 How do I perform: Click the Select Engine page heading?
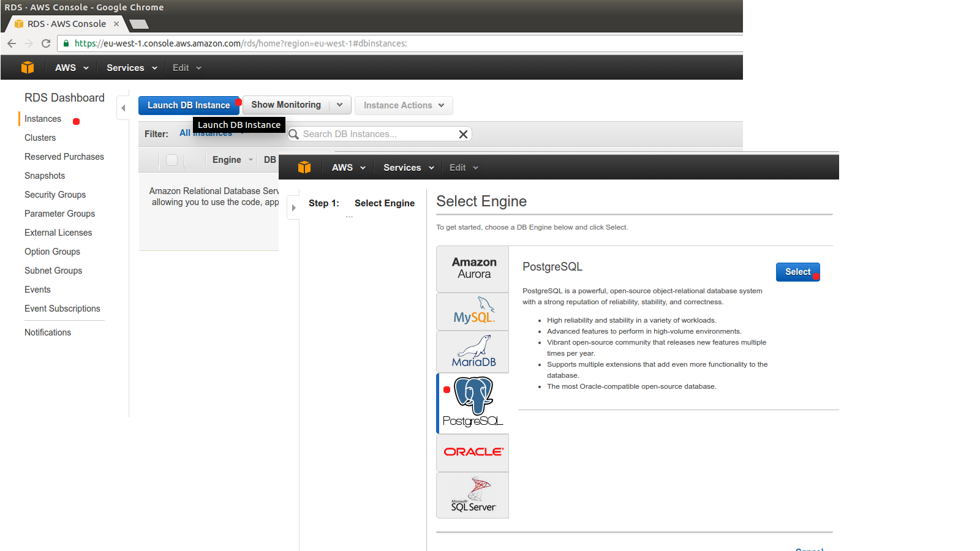pyautogui.click(x=481, y=201)
